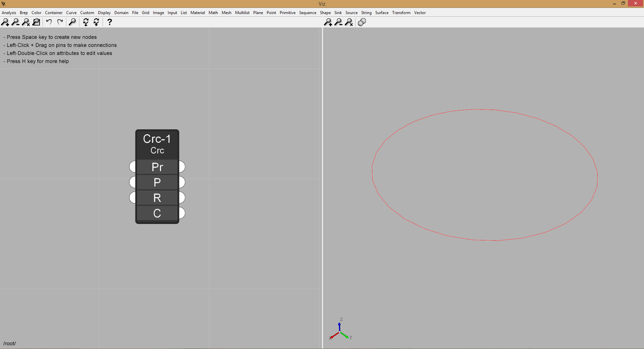Image resolution: width=644 pixels, height=349 pixels.
Task: Click the Pr attribute on Crc-1 node
Action: coord(157,167)
